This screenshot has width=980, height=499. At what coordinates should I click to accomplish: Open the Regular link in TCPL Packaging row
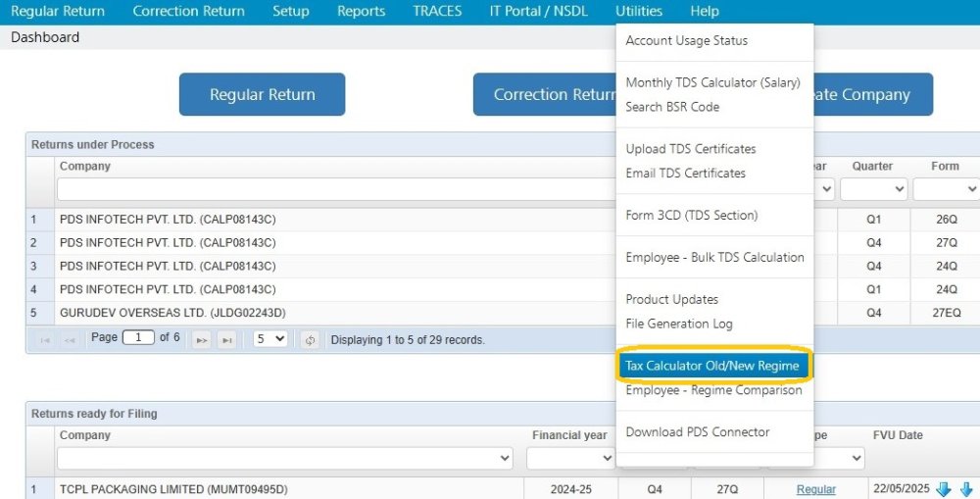pos(815,489)
